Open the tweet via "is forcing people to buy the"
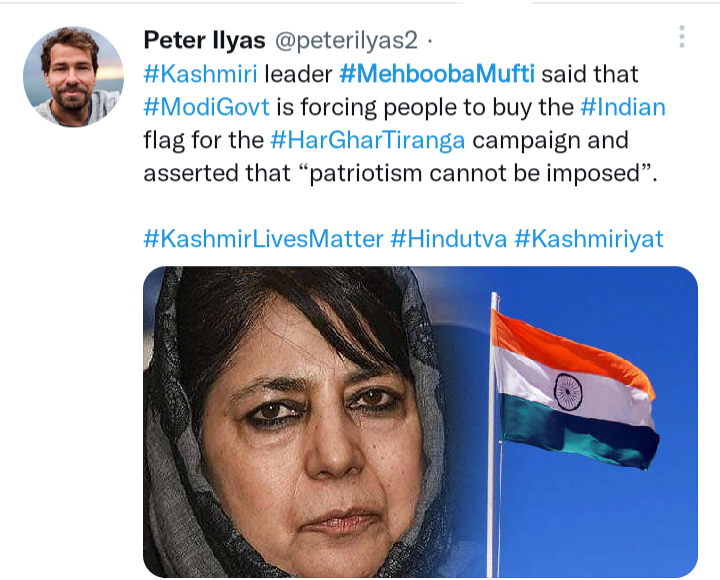 [x=425, y=107]
